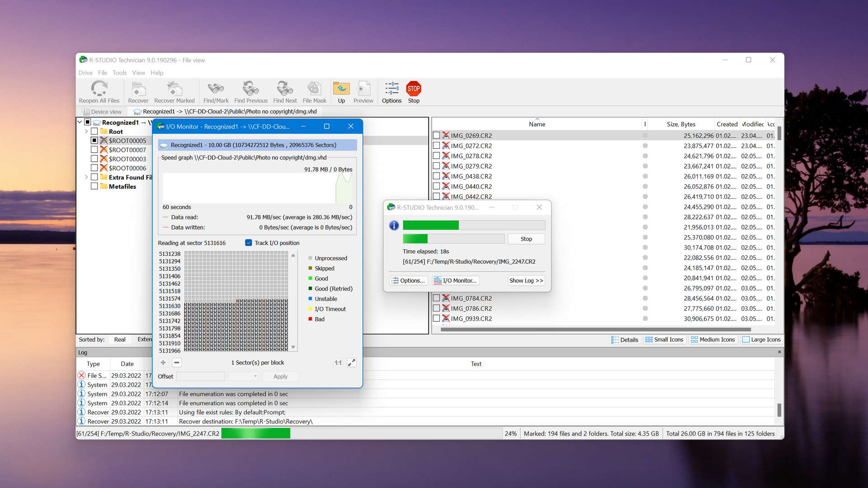Image resolution: width=868 pixels, height=488 pixels.
Task: Sort the file list by Size, Bytes
Action: pyautogui.click(x=681, y=124)
